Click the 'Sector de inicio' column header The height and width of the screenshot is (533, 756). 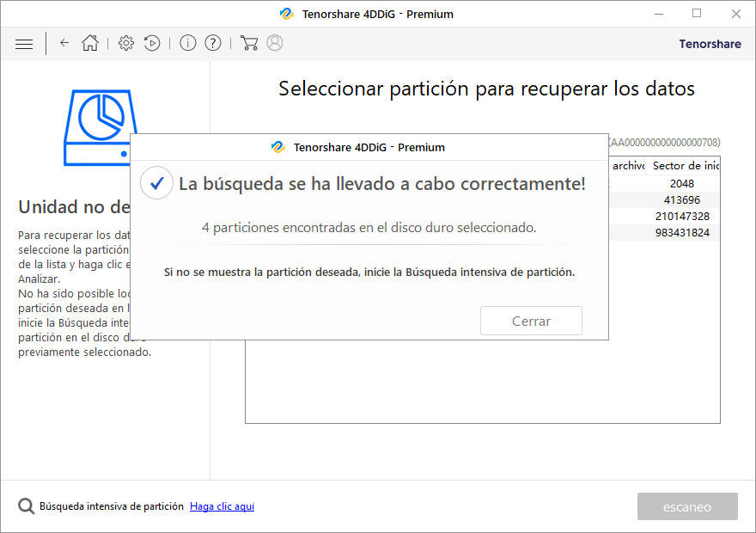click(x=685, y=166)
